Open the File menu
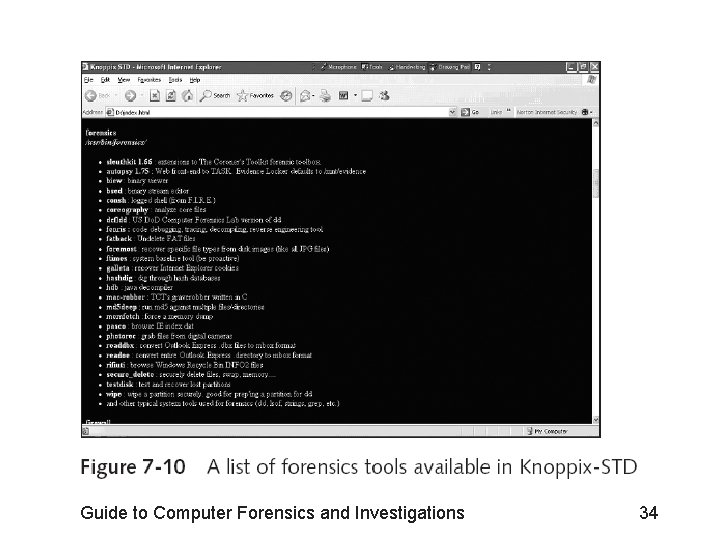The height and width of the screenshot is (540, 720). pyautogui.click(x=89, y=80)
